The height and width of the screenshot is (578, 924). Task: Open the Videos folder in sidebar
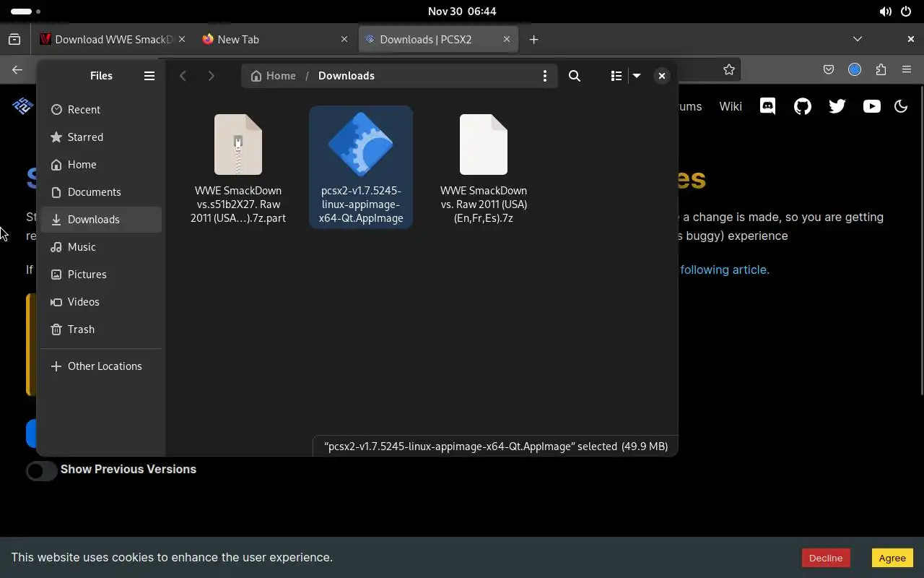101,302
